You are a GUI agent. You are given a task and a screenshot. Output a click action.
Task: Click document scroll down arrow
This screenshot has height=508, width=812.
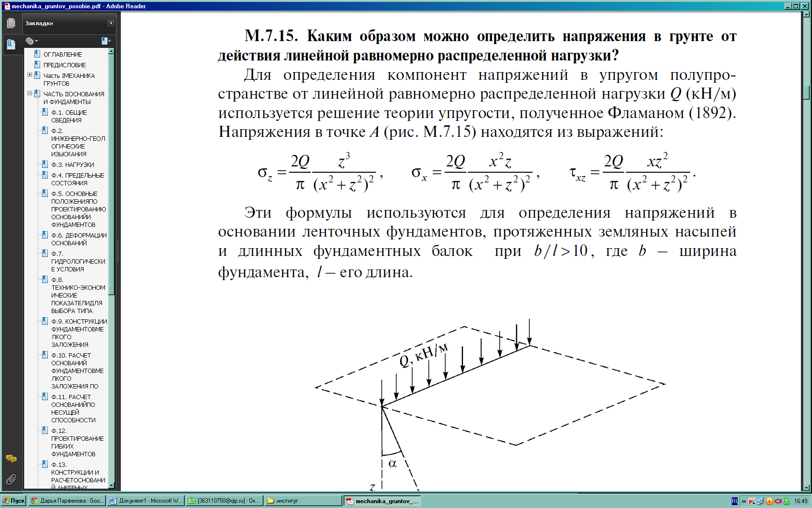pos(806,488)
